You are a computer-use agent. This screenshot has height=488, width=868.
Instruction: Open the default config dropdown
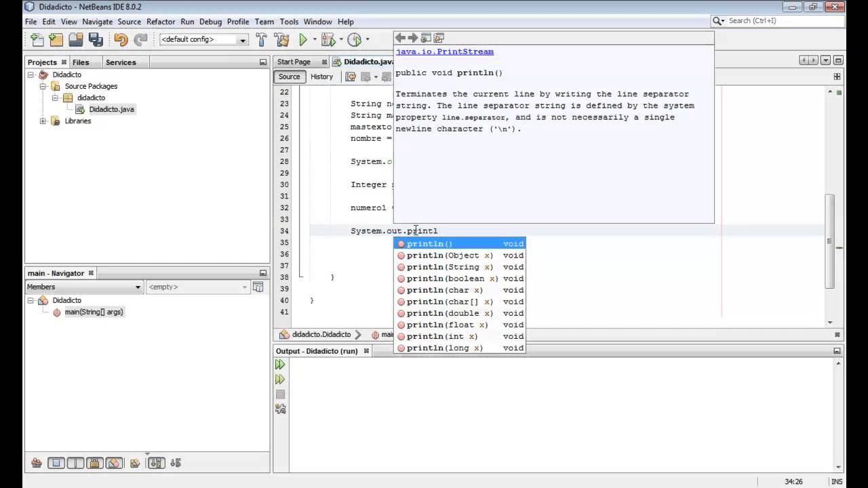point(203,39)
